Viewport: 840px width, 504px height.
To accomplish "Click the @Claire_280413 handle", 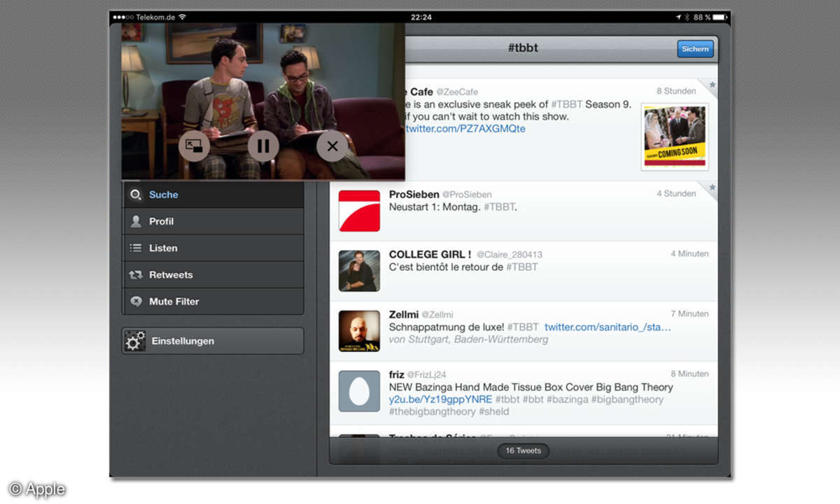I will point(510,255).
